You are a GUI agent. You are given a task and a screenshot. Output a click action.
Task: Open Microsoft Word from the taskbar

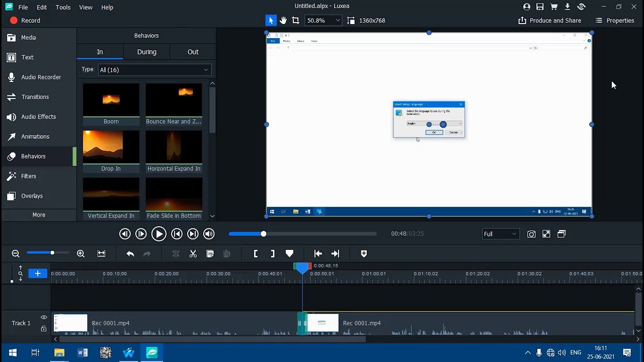click(x=83, y=352)
